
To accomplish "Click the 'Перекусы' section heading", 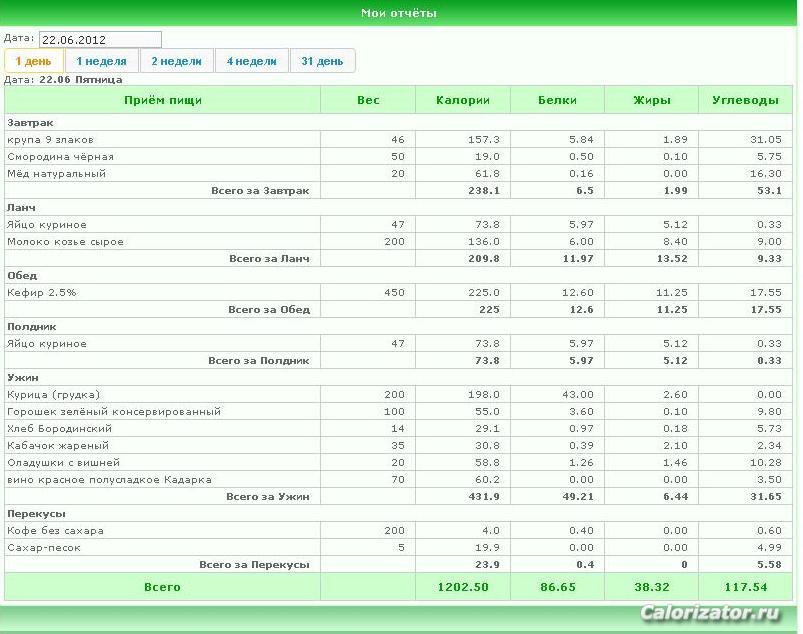I will (36, 514).
